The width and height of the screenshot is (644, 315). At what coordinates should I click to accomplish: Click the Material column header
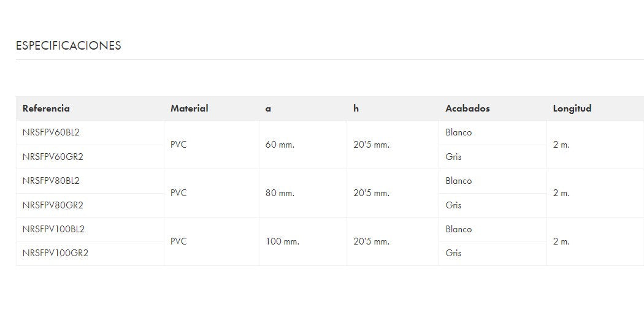(x=189, y=108)
